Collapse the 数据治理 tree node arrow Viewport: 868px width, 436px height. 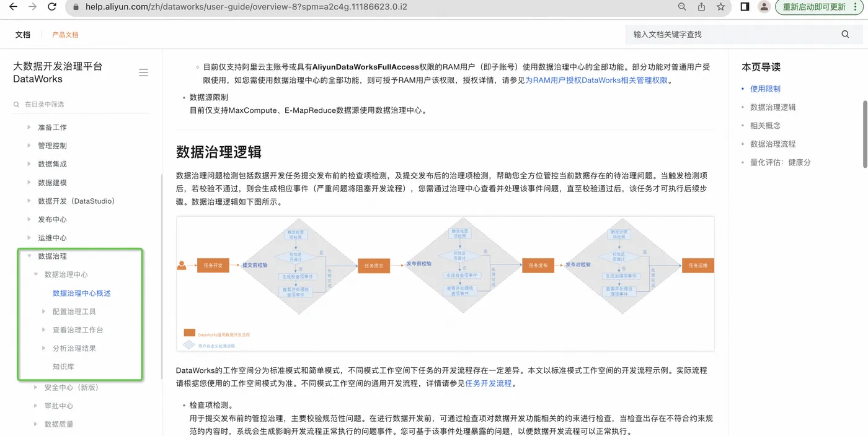(29, 256)
